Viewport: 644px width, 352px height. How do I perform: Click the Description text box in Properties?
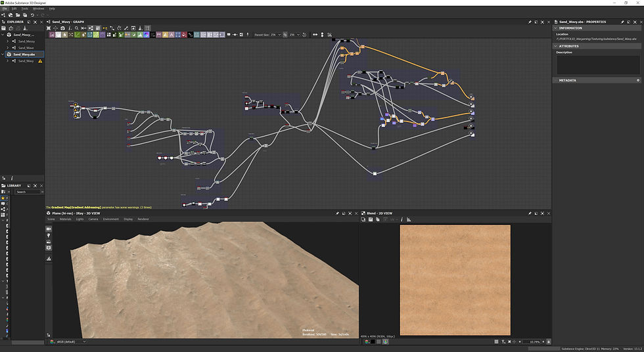[598, 65]
